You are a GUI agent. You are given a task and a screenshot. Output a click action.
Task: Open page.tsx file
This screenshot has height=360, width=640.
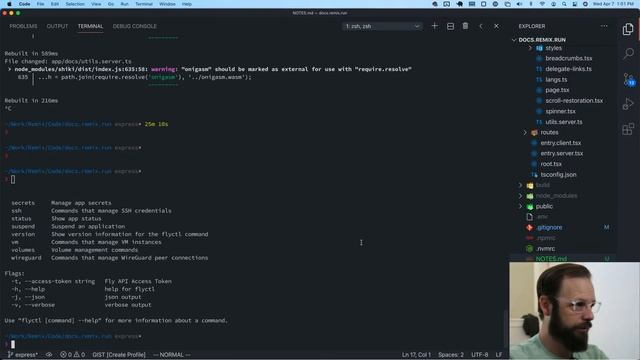click(x=557, y=90)
